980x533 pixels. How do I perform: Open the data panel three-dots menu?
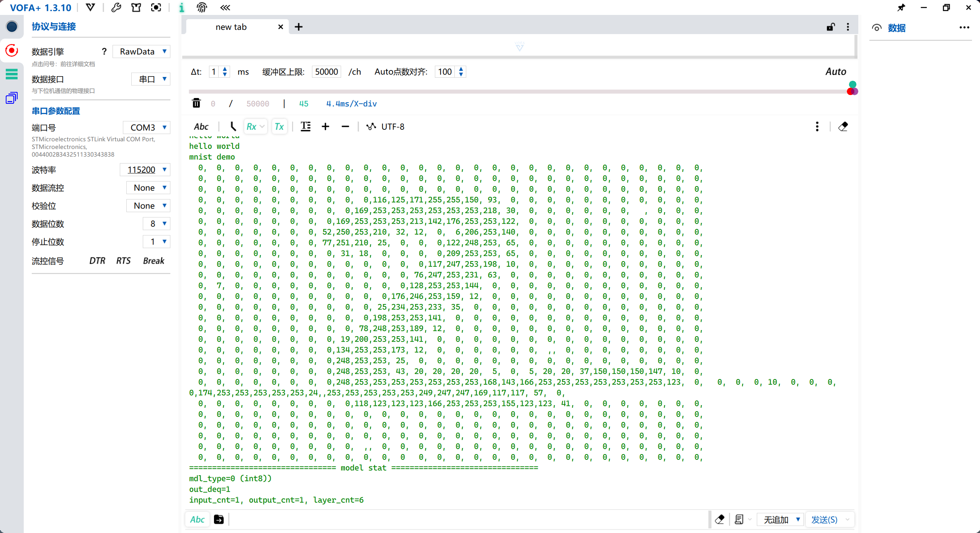point(964,28)
